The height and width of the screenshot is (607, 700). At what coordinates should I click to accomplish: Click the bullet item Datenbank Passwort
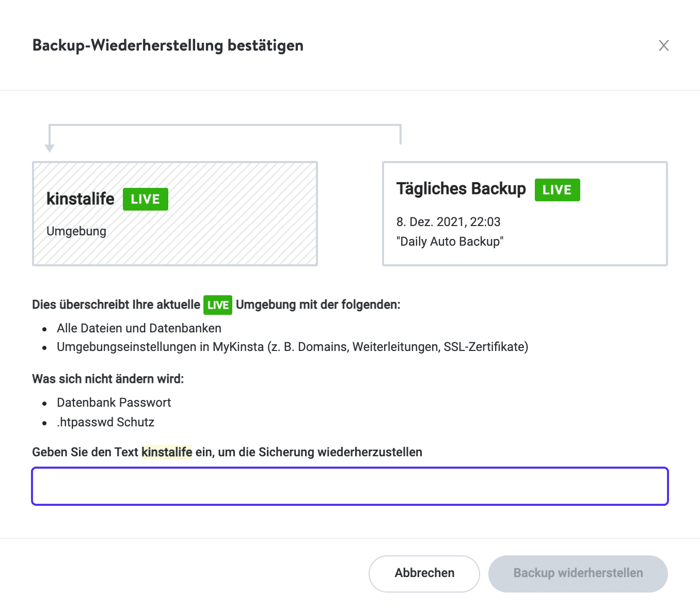114,403
